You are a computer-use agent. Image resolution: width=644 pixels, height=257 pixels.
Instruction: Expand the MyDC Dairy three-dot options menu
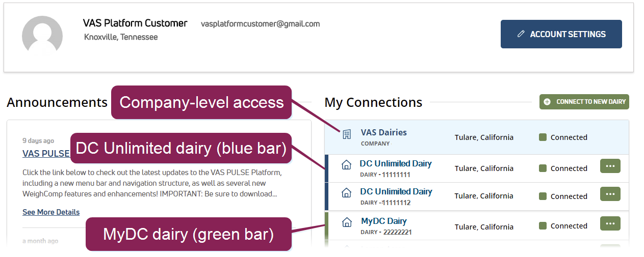610,223
